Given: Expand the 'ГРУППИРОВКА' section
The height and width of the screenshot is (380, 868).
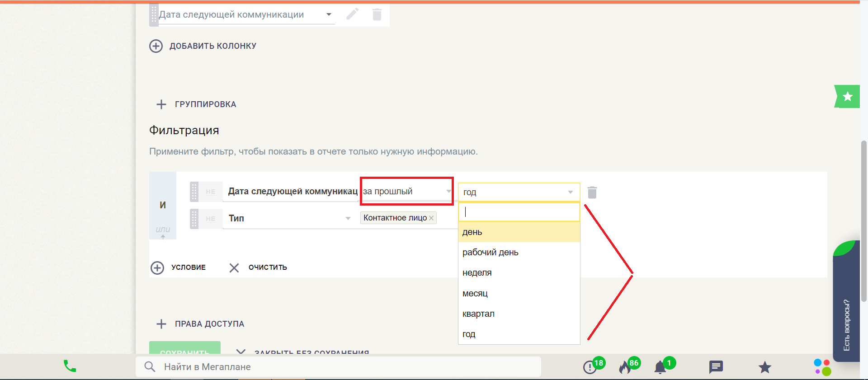Looking at the screenshot, I should coord(206,104).
